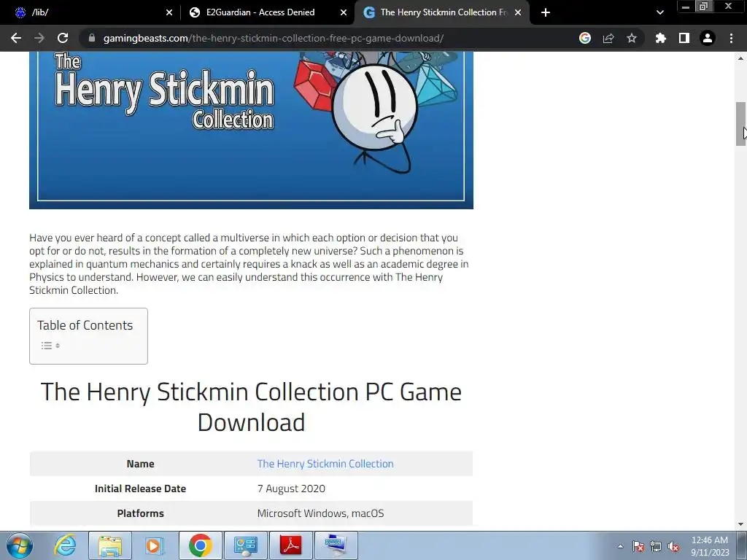Open taskbar clock showing 12:46 AM
Image resolution: width=747 pixels, height=560 pixels.
point(710,546)
